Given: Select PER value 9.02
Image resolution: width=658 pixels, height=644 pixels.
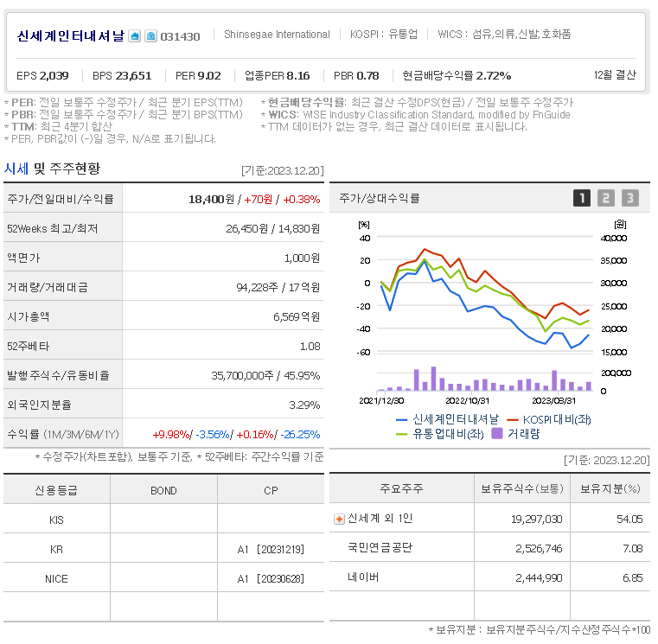Looking at the screenshot, I should tap(209, 76).
